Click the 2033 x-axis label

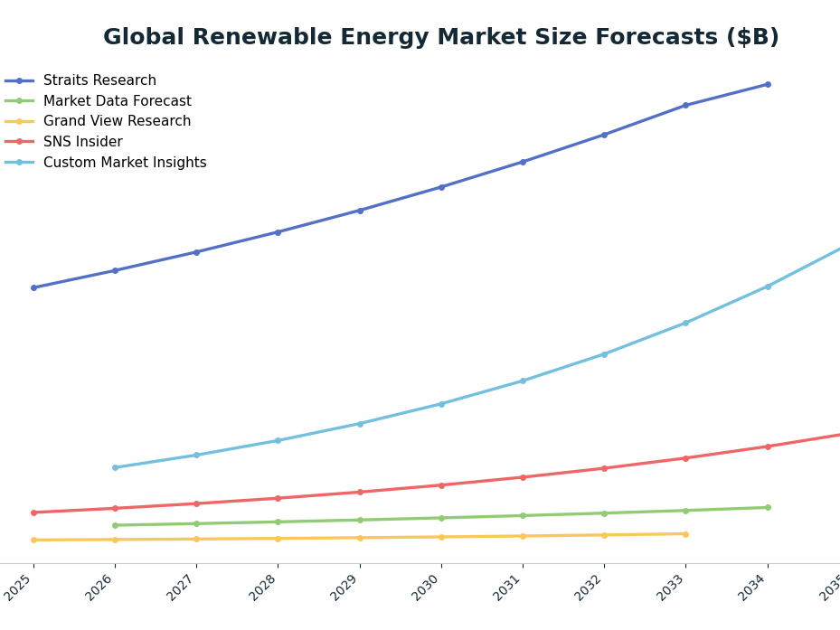668,588
